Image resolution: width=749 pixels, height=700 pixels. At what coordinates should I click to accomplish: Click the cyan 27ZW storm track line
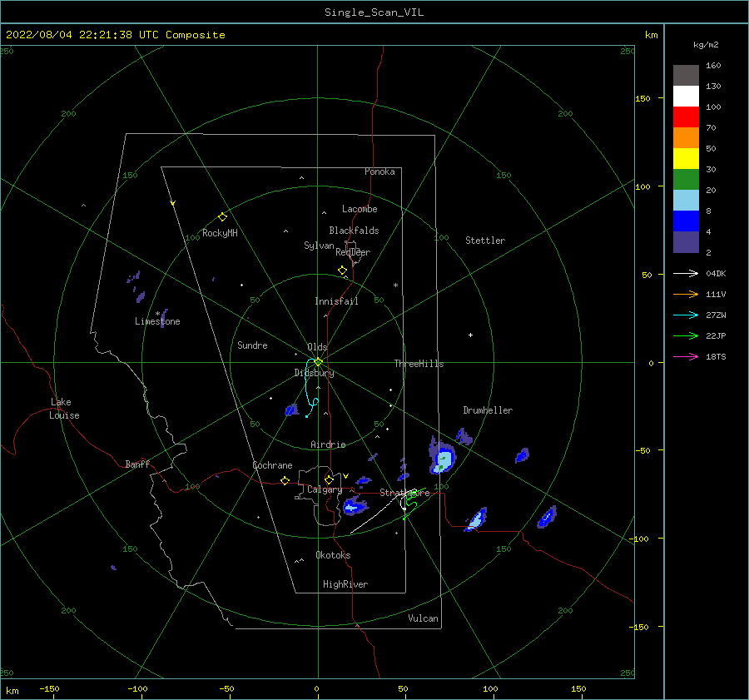tap(306, 387)
